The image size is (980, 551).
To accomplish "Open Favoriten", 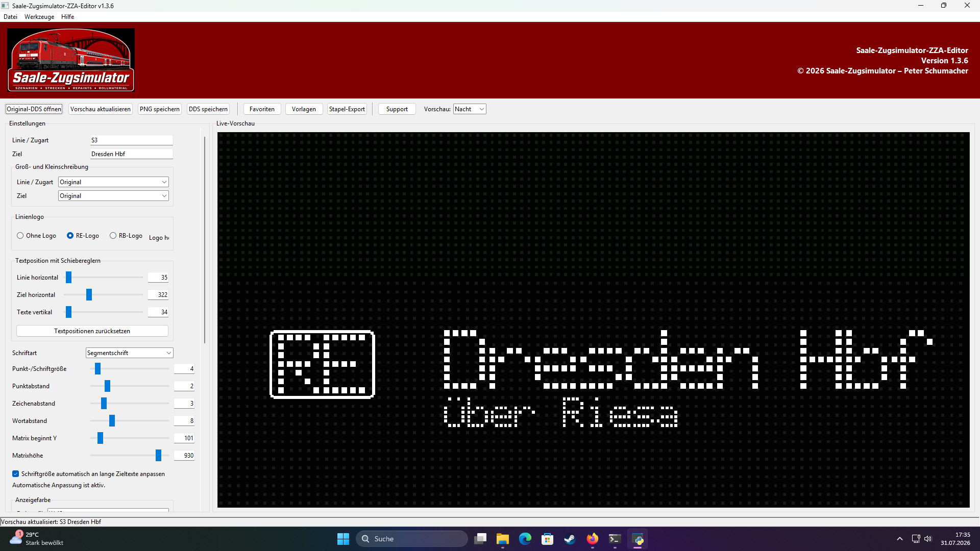I will [262, 109].
